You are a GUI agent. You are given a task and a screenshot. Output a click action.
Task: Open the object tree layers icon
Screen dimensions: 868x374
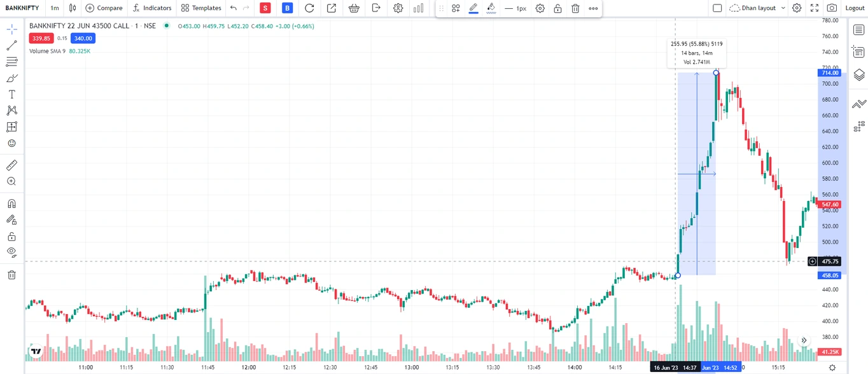point(859,75)
